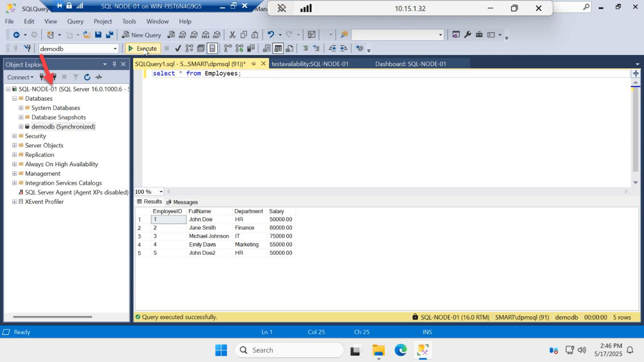
Task: Click the XMLA query icon
Action: point(206,34)
